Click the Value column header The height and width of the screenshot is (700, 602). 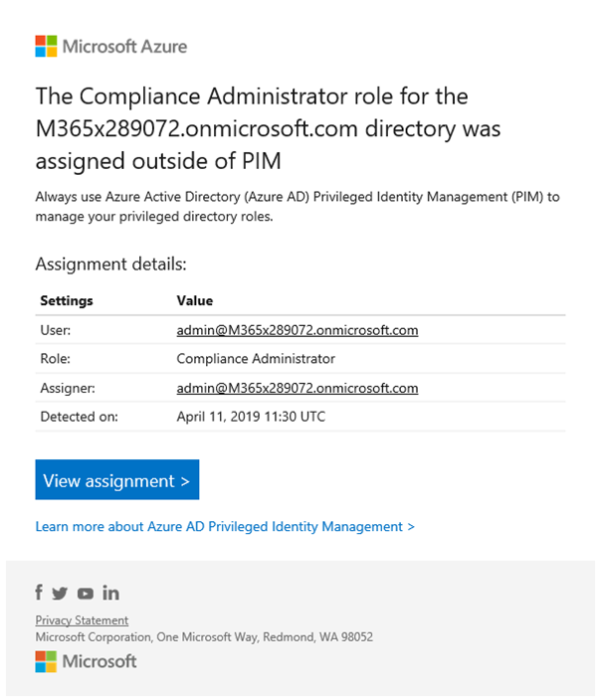pyautogui.click(x=194, y=300)
